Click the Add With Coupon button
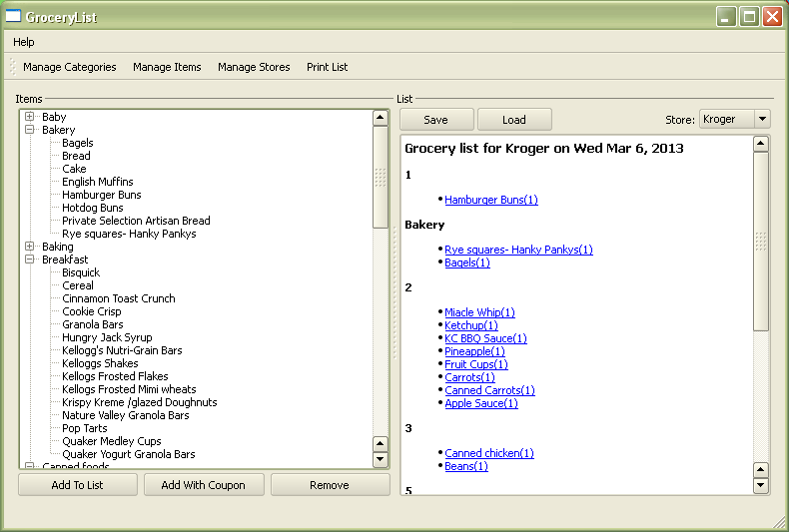This screenshot has width=789, height=532. coord(204,485)
